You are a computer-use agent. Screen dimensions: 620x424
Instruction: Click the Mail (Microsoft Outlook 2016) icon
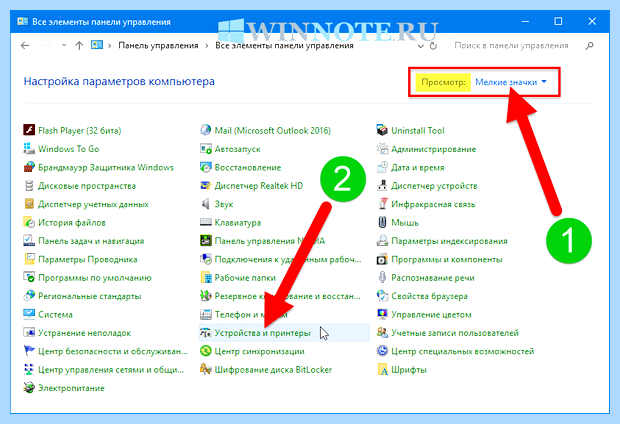pos(206,130)
